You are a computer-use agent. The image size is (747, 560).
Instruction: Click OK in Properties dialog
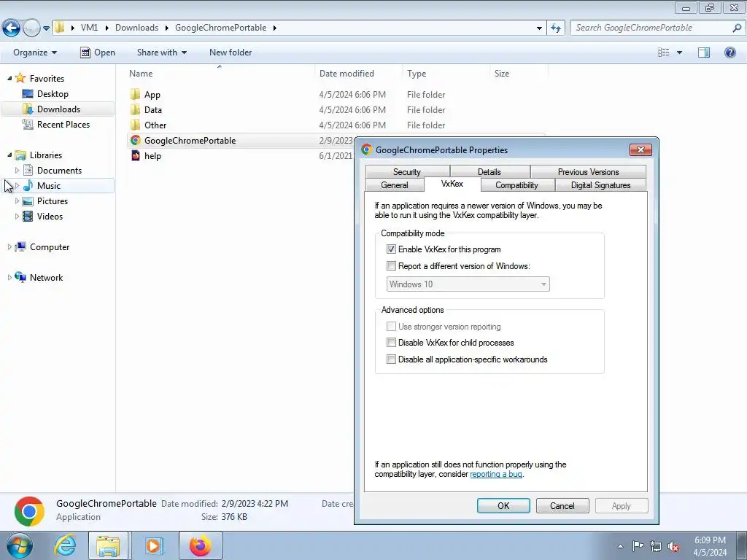click(x=503, y=506)
